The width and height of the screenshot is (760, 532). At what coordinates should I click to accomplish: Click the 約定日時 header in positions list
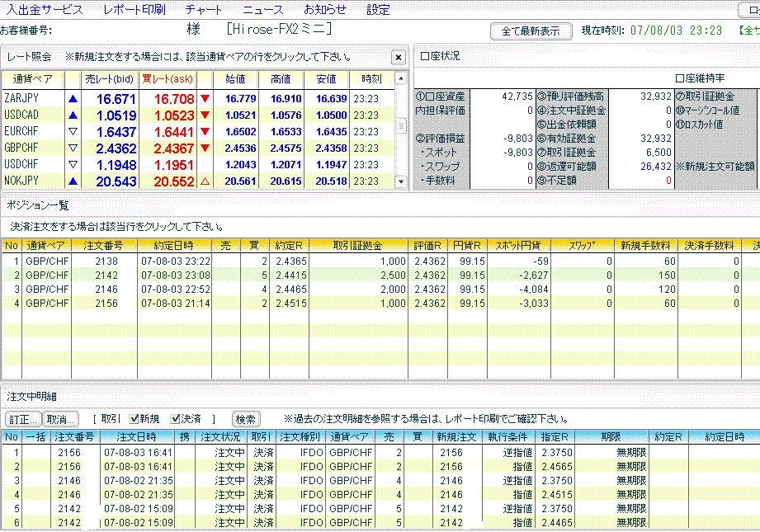174,246
